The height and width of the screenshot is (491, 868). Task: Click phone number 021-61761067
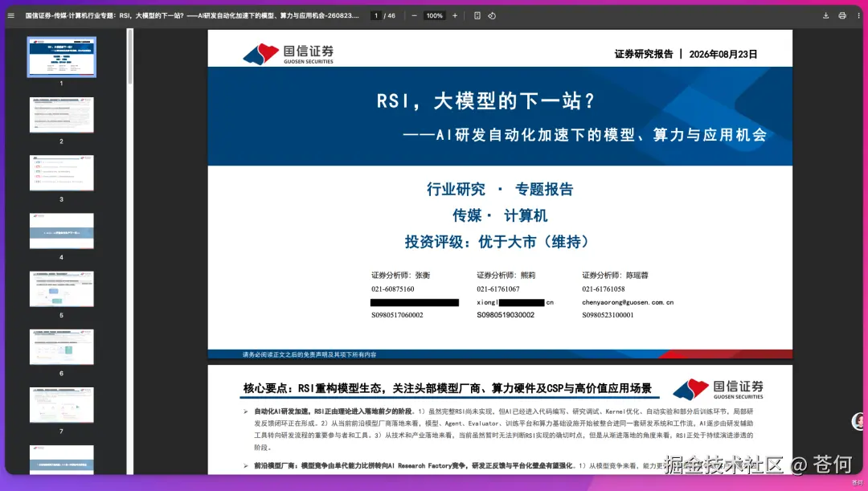(498, 289)
